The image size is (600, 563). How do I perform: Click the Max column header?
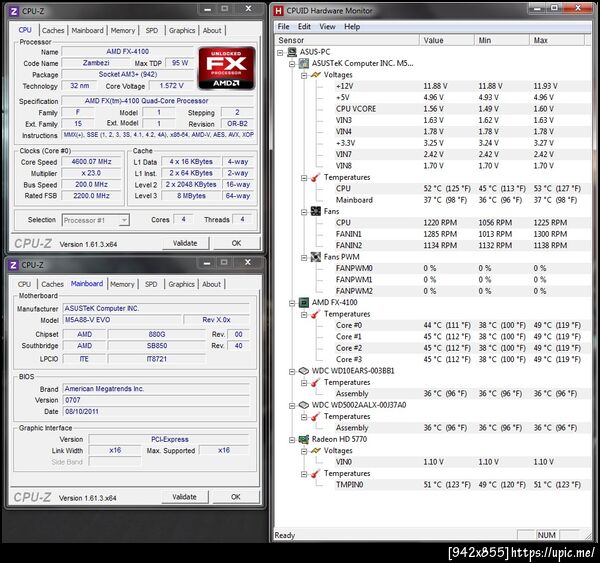click(557, 40)
